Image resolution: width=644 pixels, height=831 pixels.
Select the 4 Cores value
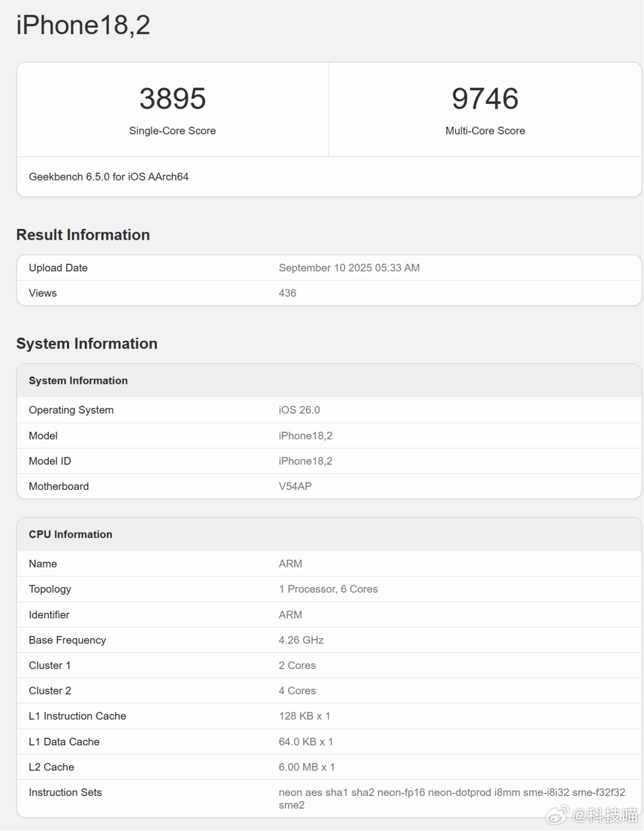(x=297, y=691)
